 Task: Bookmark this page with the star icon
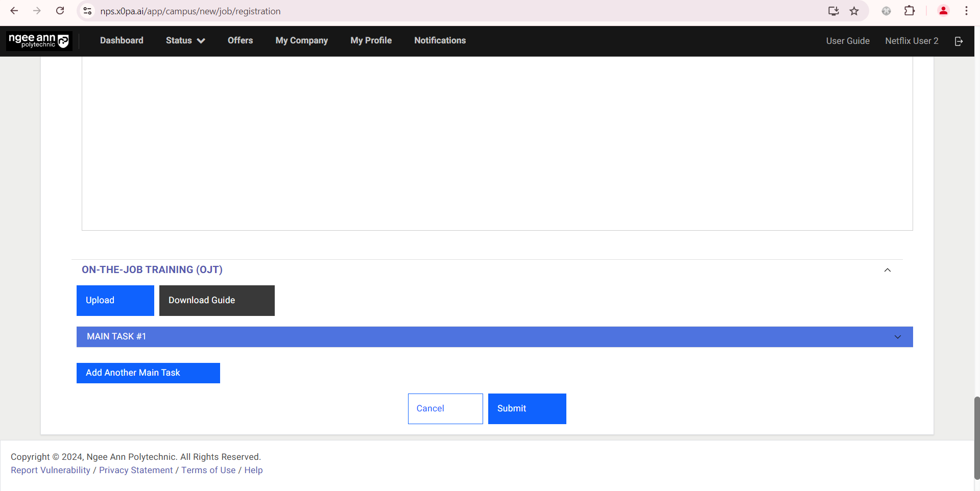854,11
